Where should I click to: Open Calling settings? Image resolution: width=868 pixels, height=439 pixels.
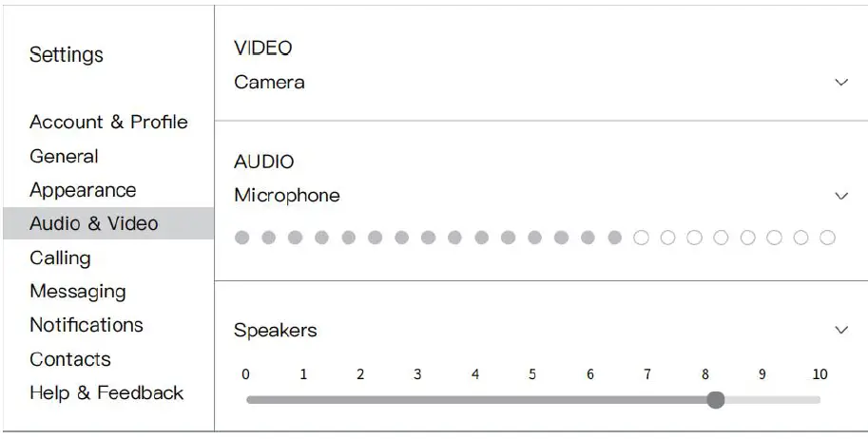click(x=60, y=258)
